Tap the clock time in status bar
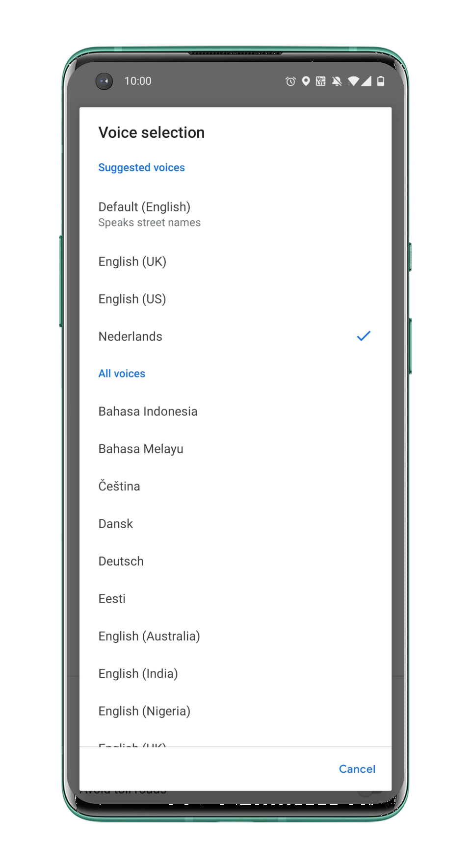This screenshot has height=868, width=471. tap(138, 81)
